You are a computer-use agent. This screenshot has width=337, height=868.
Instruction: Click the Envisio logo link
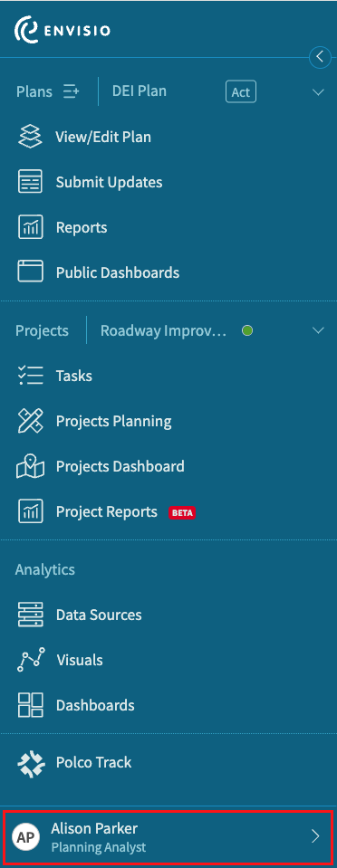coord(63,30)
